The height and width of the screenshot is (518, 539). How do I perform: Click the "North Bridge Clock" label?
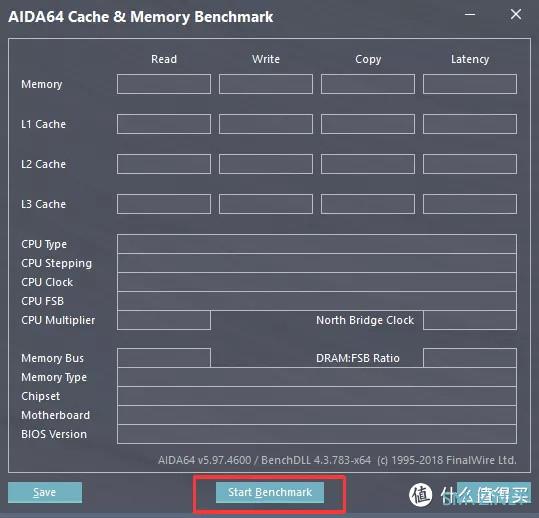point(365,320)
